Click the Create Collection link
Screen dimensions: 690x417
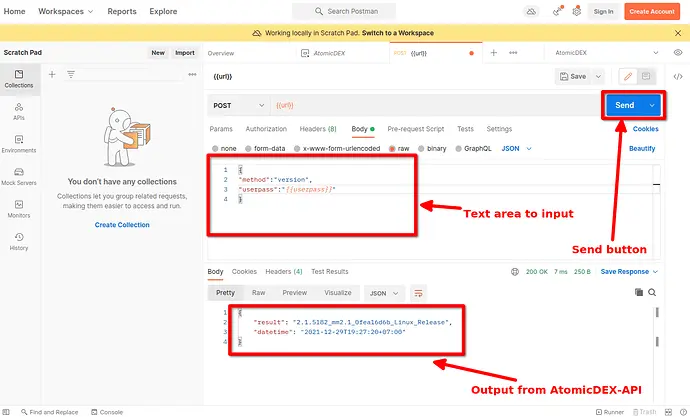pyautogui.click(x=122, y=225)
